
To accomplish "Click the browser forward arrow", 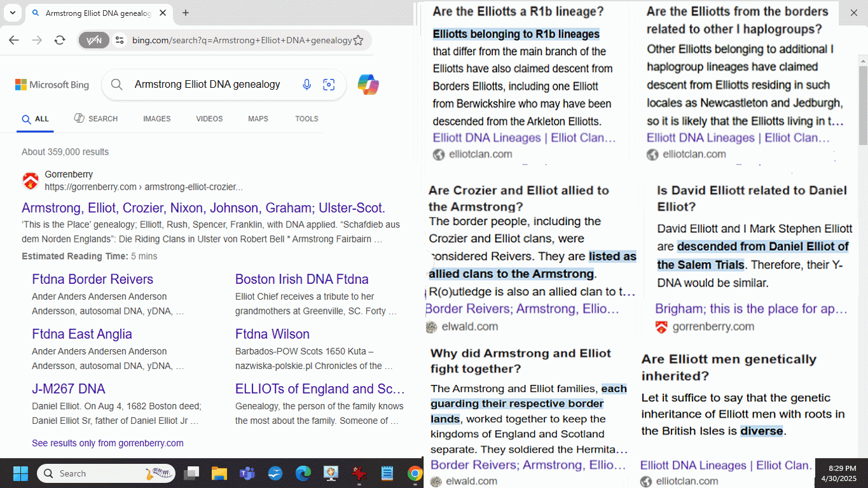I will 37,40.
